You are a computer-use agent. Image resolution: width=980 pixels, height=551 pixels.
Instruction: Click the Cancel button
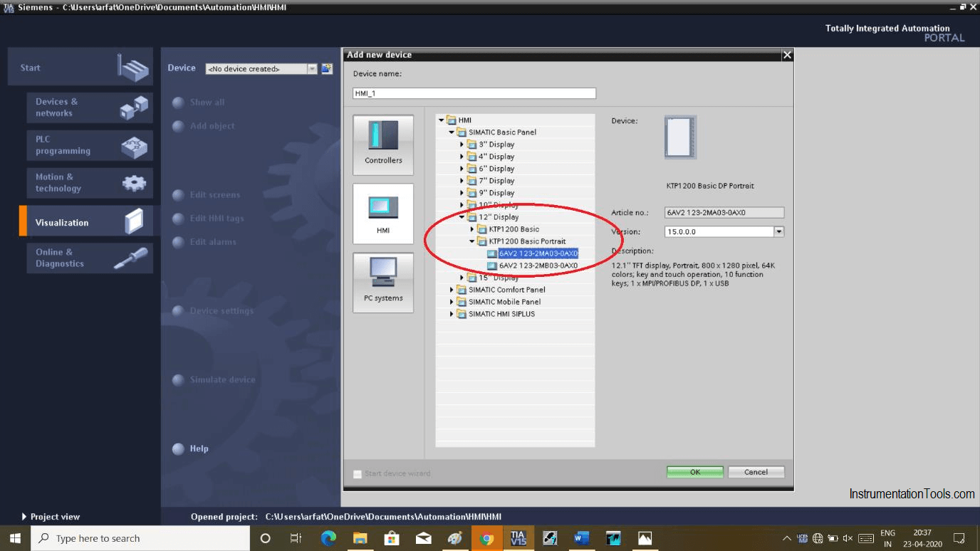point(756,472)
